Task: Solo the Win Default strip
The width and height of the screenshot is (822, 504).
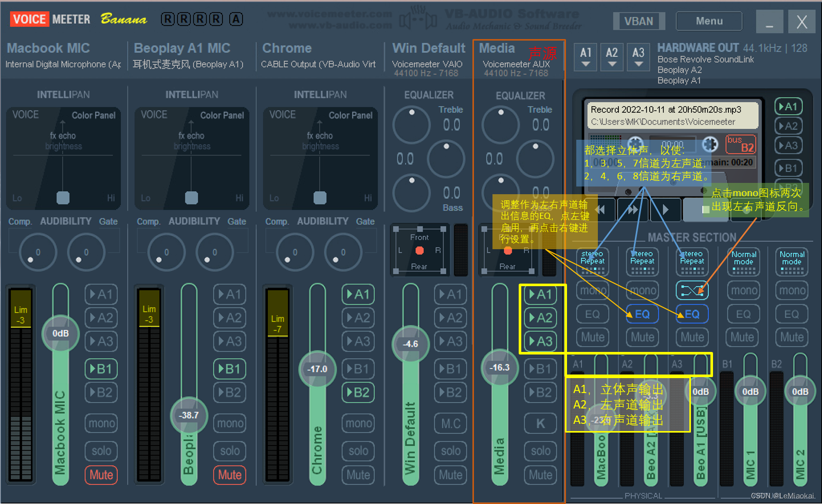Action: 451,451
